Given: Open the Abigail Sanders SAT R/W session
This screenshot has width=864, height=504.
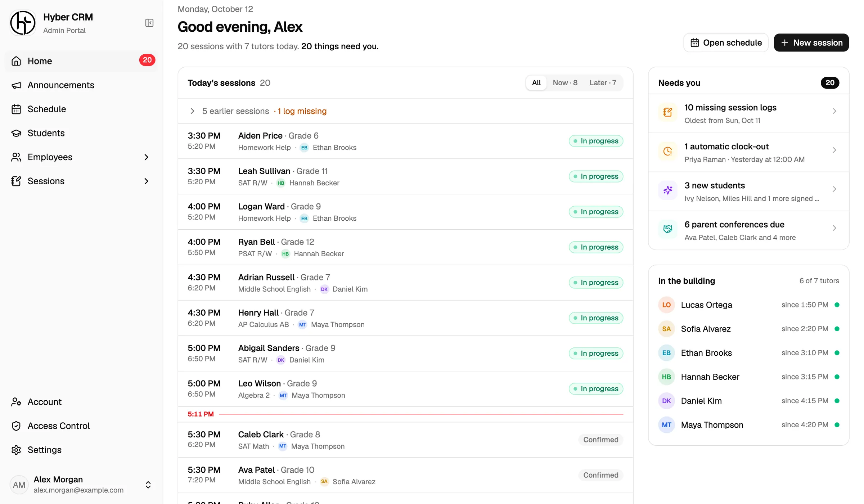Looking at the screenshot, I should pyautogui.click(x=405, y=354).
